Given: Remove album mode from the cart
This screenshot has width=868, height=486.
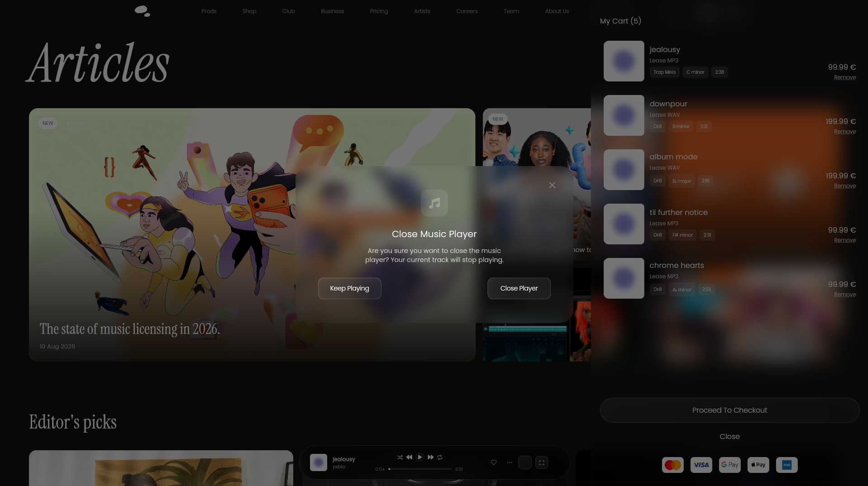Looking at the screenshot, I should [845, 186].
